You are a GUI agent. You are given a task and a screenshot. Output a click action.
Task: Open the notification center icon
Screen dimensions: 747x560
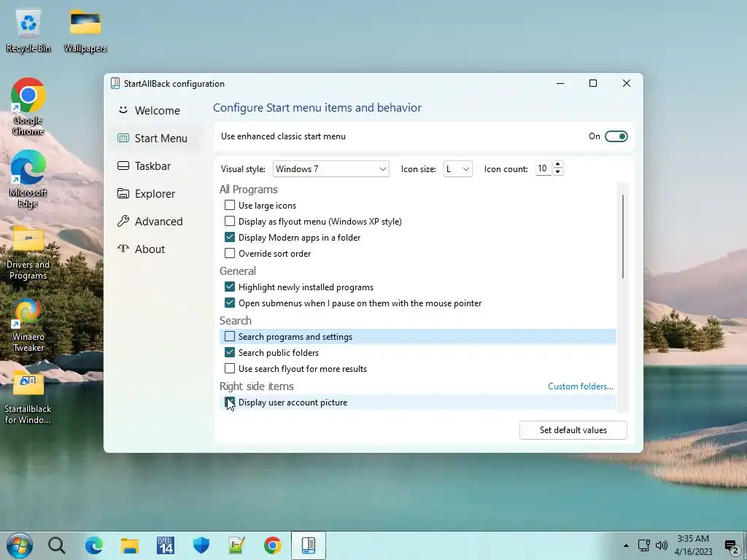(732, 545)
